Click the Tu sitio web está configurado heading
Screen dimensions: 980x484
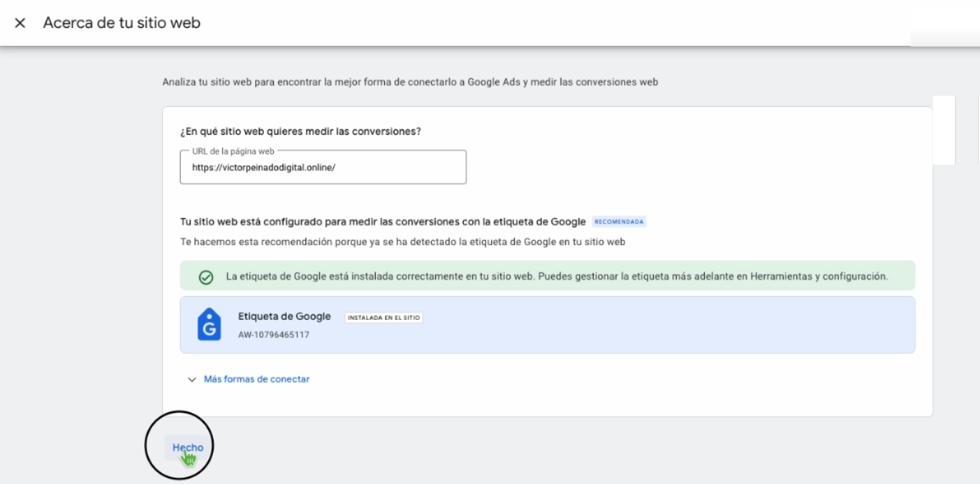tap(383, 222)
